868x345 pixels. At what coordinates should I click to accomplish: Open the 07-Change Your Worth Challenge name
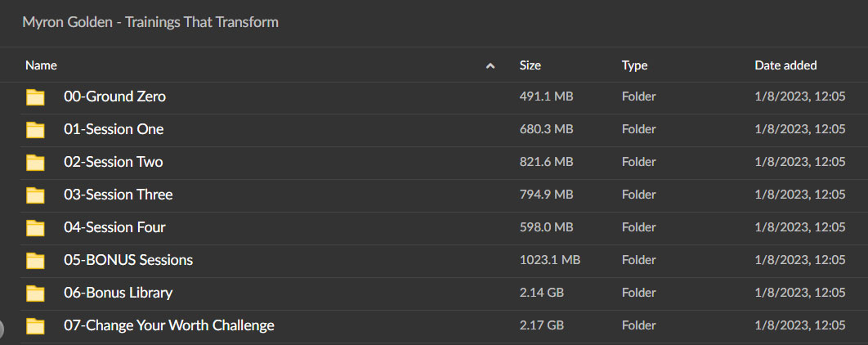[x=169, y=325]
